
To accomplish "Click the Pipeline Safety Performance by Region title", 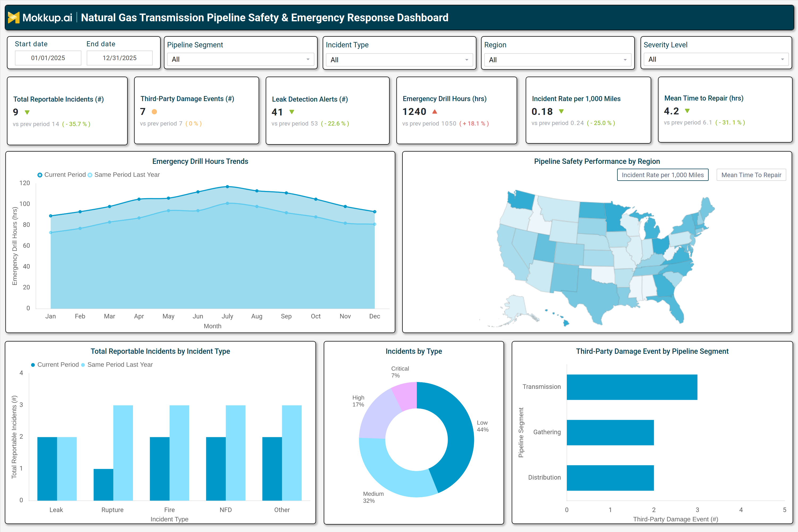I will click(x=597, y=161).
